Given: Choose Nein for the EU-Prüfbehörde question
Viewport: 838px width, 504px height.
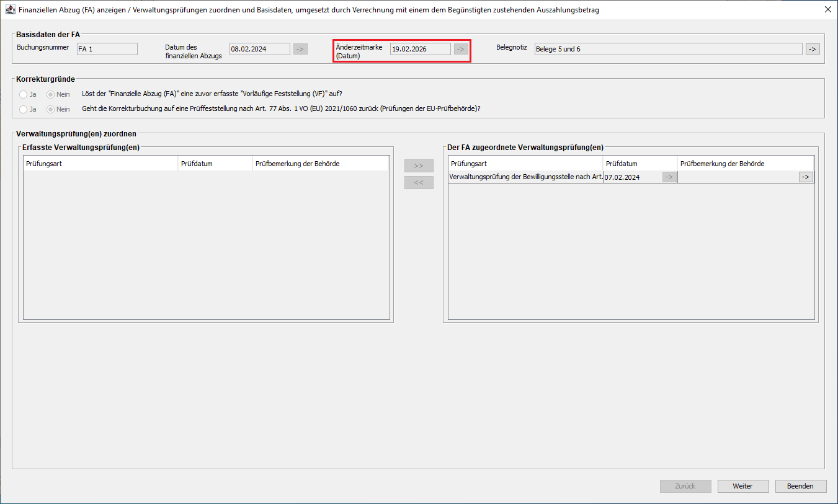Looking at the screenshot, I should click(x=51, y=109).
